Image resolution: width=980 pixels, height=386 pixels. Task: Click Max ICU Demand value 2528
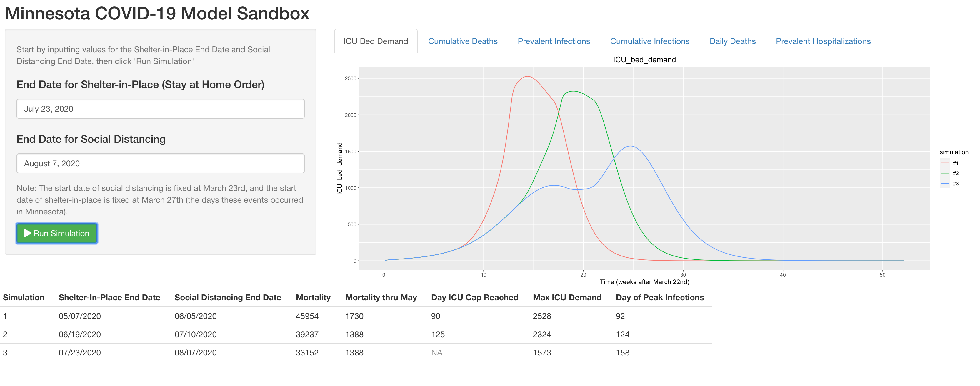542,316
